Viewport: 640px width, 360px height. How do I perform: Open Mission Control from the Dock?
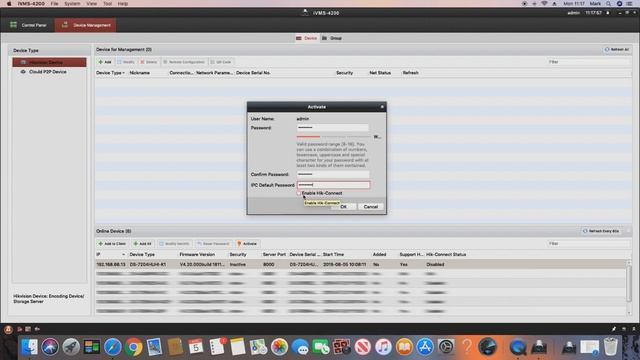91,347
